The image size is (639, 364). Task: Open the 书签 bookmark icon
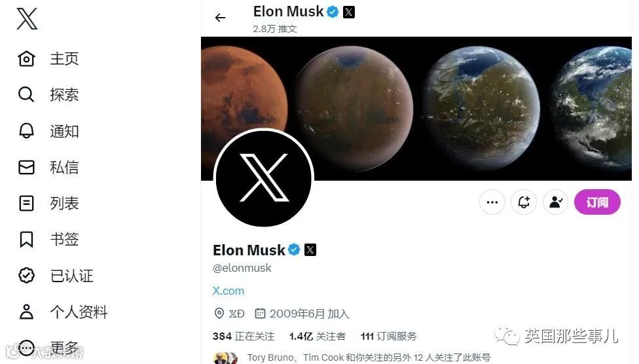click(26, 239)
